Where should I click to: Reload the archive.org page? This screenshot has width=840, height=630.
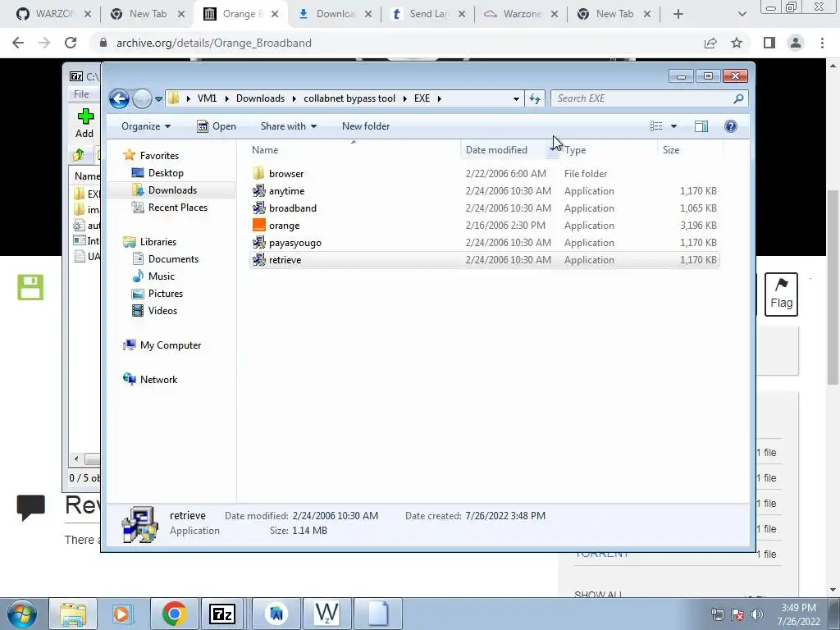[71, 43]
